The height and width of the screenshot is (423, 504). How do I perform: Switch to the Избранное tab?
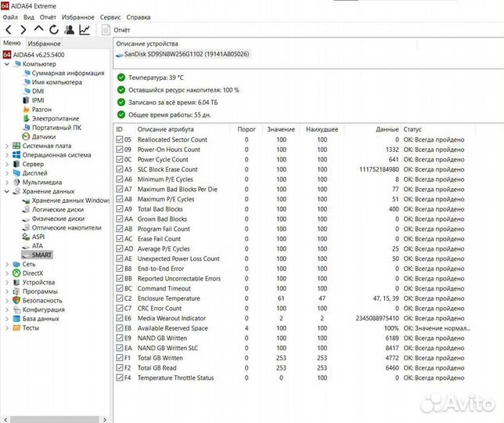click(x=44, y=44)
